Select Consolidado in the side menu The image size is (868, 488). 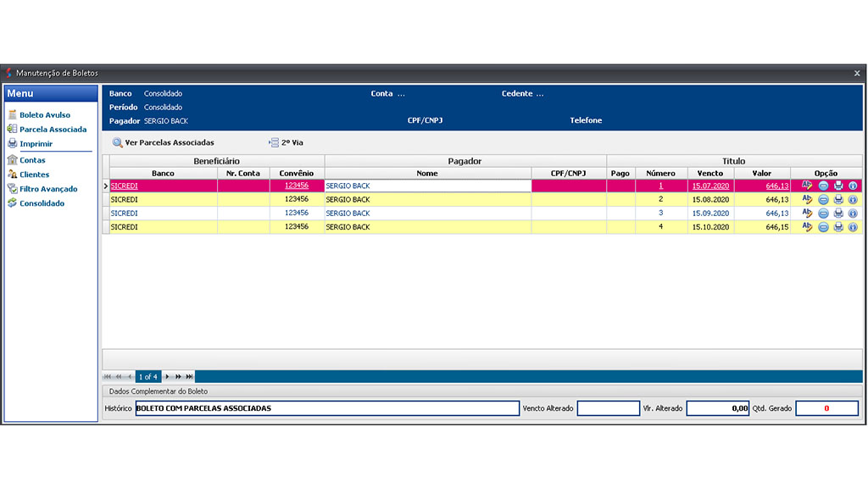coord(36,203)
